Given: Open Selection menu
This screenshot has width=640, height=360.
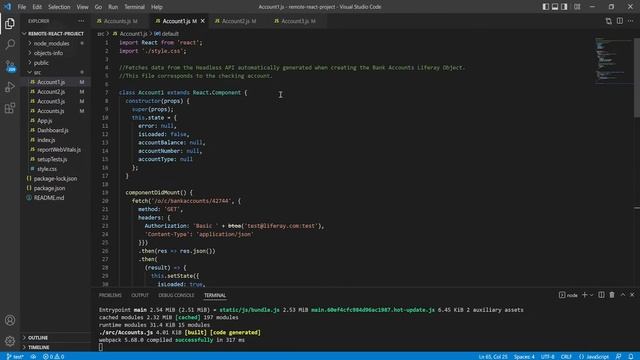Looking at the screenshot, I should 59,7.
